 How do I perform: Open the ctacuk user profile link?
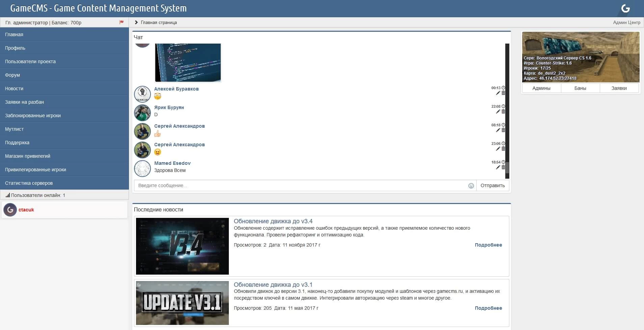26,210
